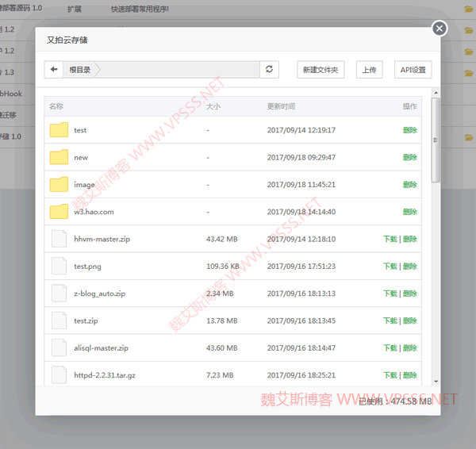
Task: Click the back arrow navigation button
Action: [x=54, y=70]
